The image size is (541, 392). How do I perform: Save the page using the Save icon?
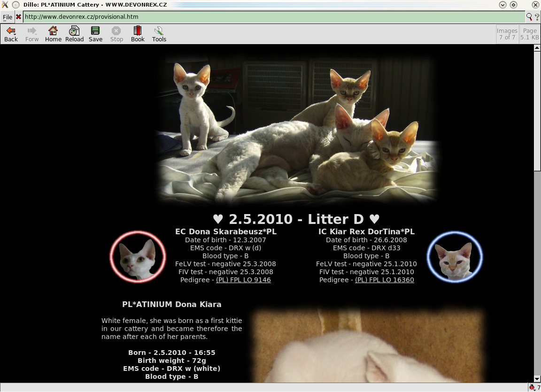(x=95, y=31)
